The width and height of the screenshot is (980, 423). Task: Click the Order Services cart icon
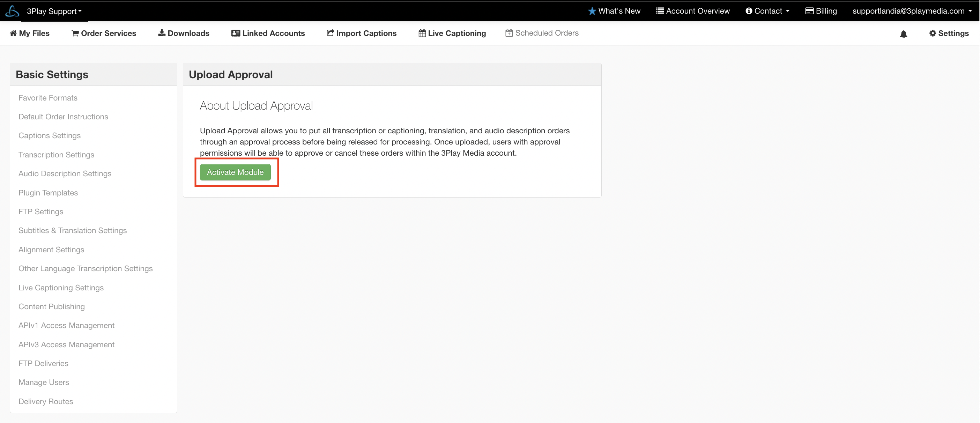[75, 33]
